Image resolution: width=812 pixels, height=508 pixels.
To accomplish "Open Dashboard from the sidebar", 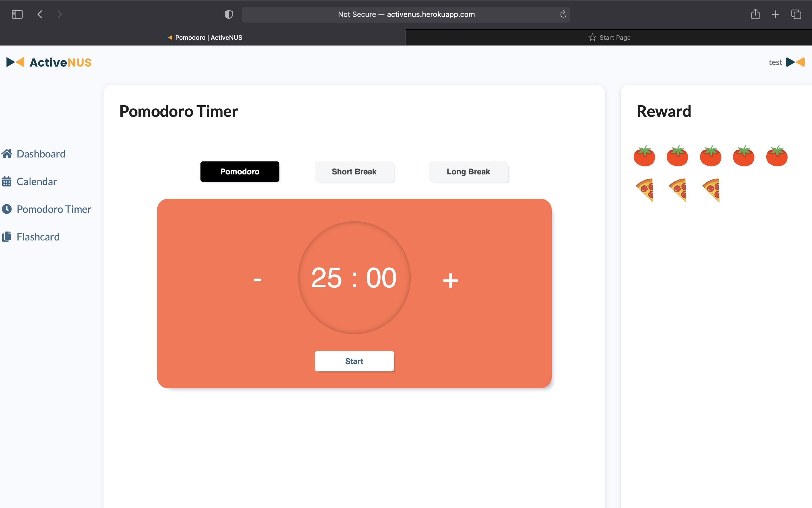I will pyautogui.click(x=41, y=154).
